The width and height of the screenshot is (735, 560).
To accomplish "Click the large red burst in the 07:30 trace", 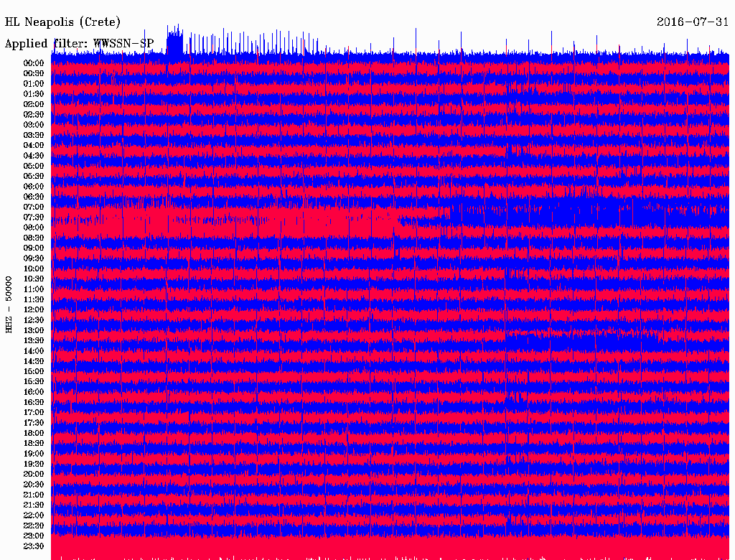I will click(x=215, y=221).
